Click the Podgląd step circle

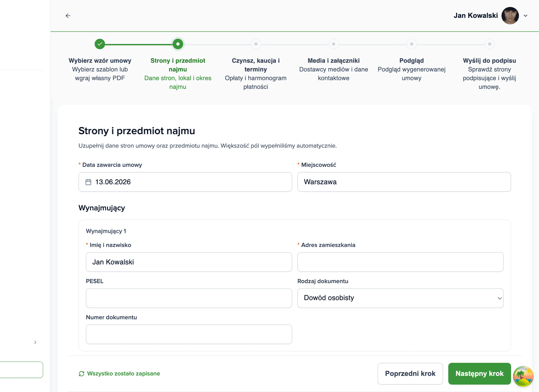412,44
